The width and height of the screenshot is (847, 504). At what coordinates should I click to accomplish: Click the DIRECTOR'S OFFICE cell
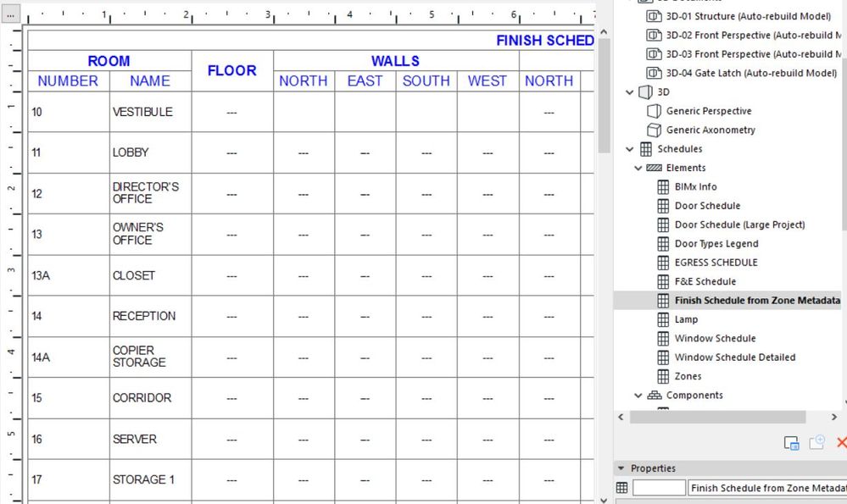150,193
